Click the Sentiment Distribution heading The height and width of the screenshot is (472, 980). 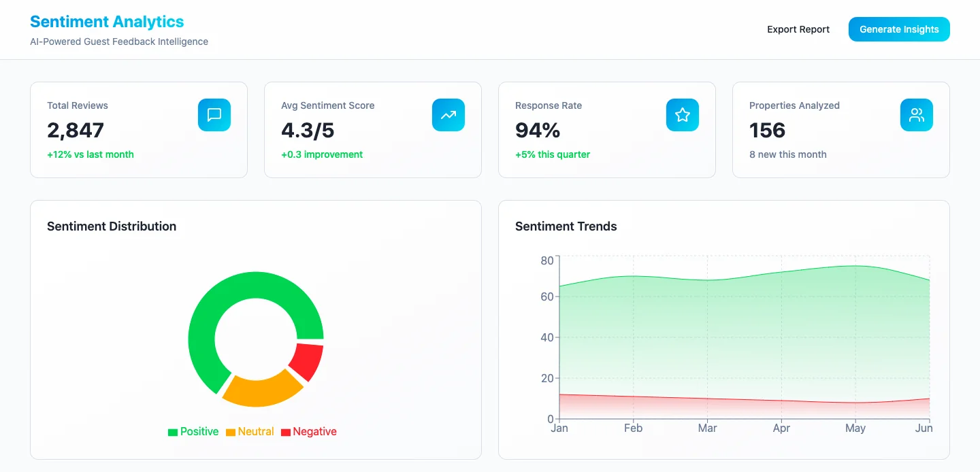(x=112, y=226)
